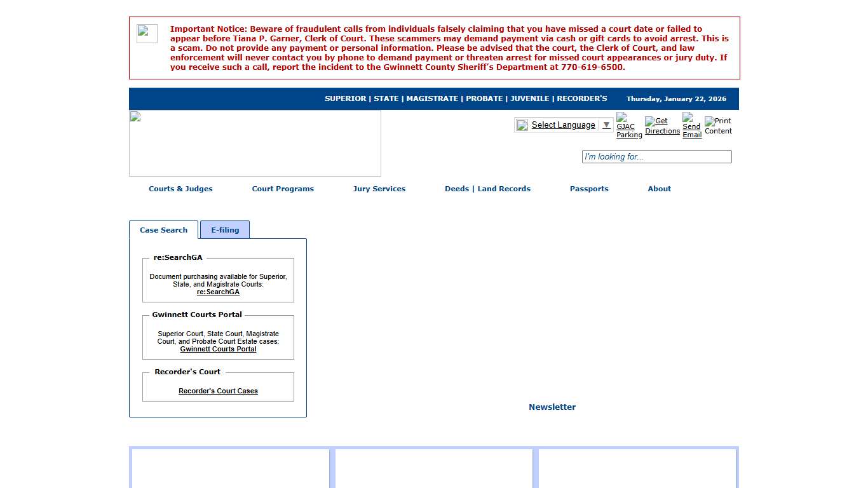The height and width of the screenshot is (488, 868).
Task: Open Deeds | Land Records menu
Action: coord(487,189)
